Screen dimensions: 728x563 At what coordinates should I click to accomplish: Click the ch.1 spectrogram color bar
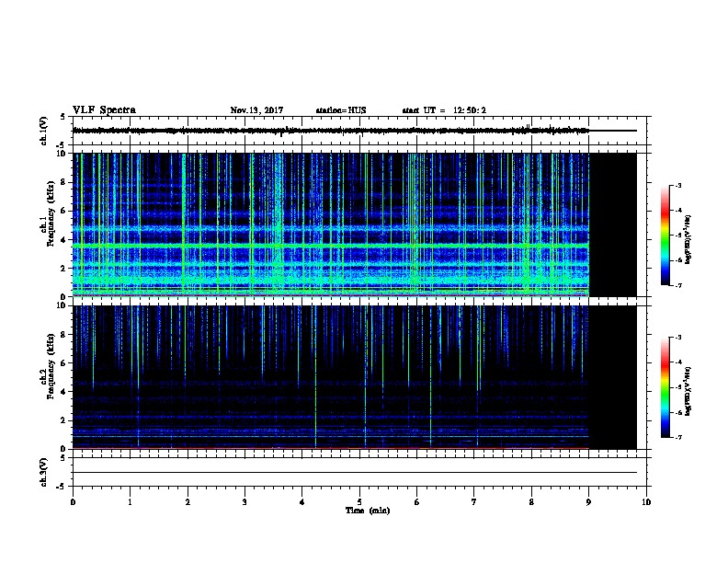pyautogui.click(x=665, y=236)
